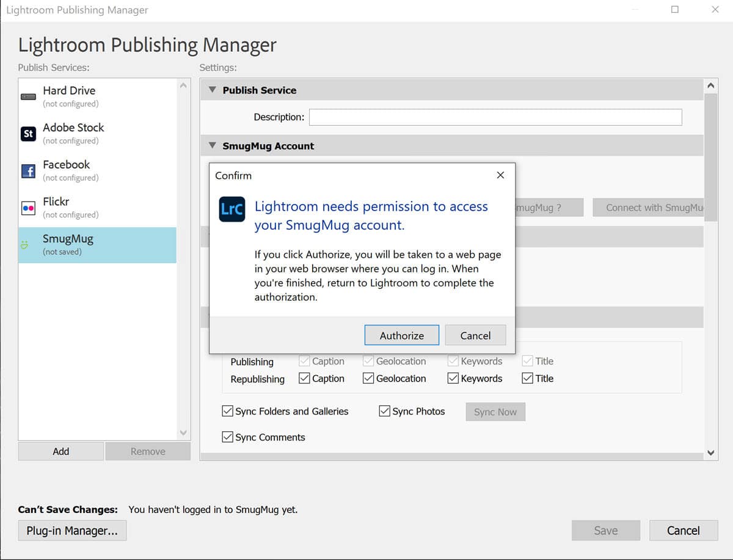Click the "Can't Save Changes:" label

coord(68,509)
